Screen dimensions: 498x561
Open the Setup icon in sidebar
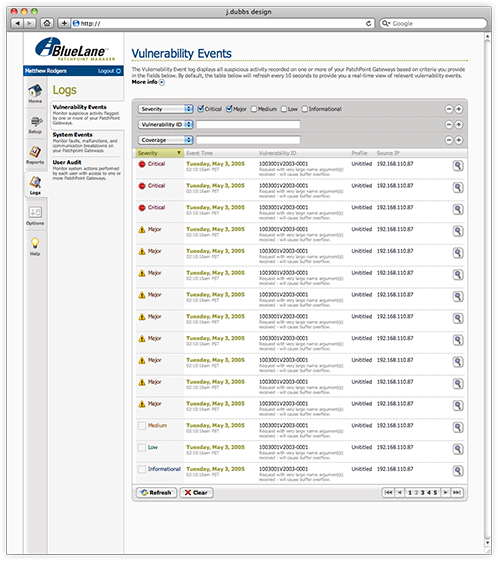click(x=35, y=122)
